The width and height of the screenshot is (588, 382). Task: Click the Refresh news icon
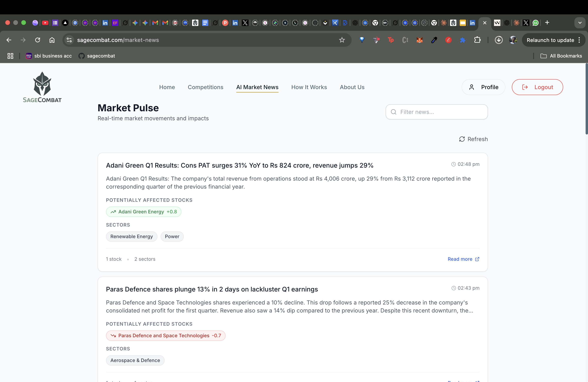462,139
